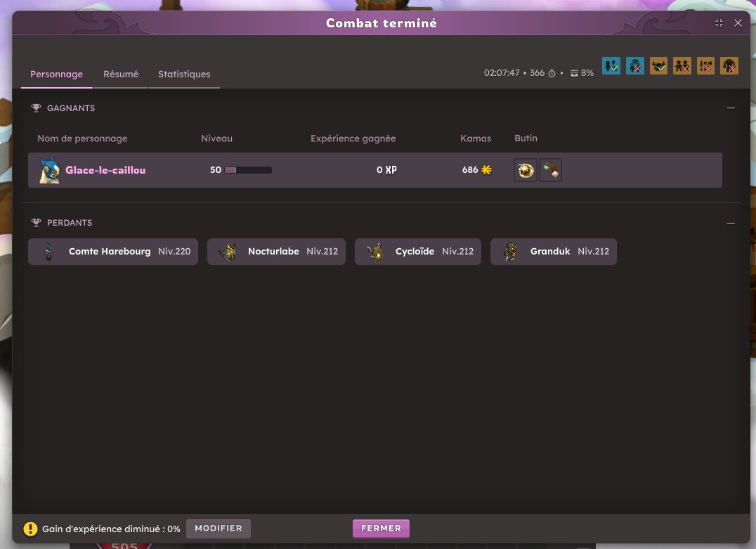The image size is (756, 549).
Task: Click the Niveau column header
Action: click(216, 138)
